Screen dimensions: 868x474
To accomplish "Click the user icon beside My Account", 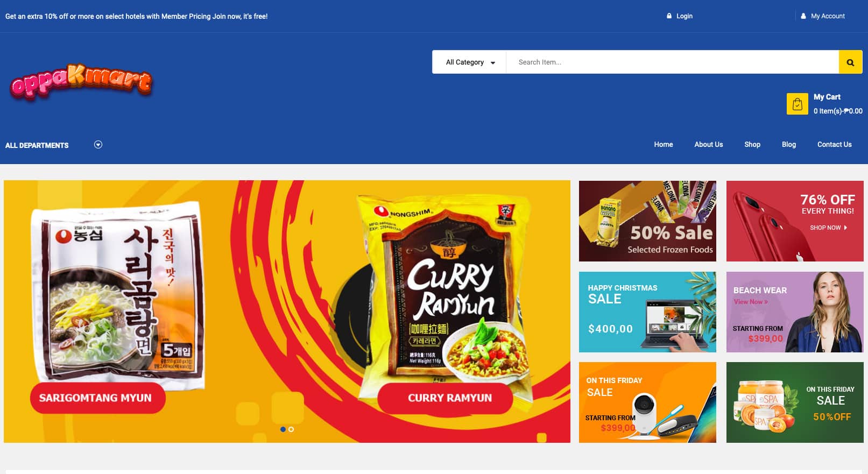I will coord(803,16).
